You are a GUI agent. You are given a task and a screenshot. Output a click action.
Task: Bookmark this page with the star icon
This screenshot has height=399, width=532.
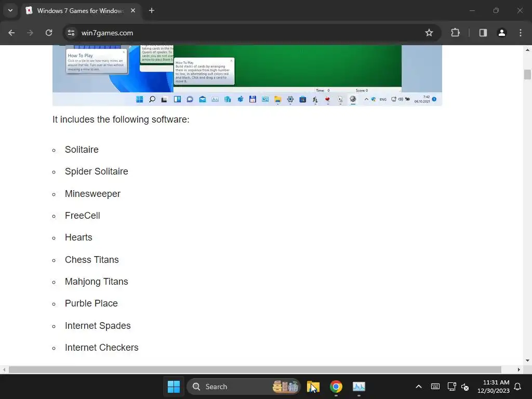429,33
